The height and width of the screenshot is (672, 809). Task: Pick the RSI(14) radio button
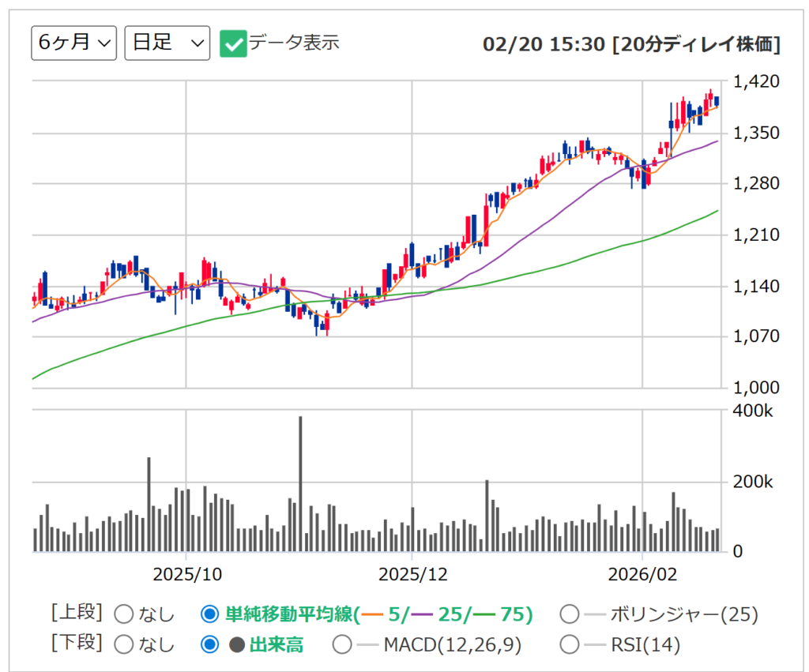coord(569,644)
